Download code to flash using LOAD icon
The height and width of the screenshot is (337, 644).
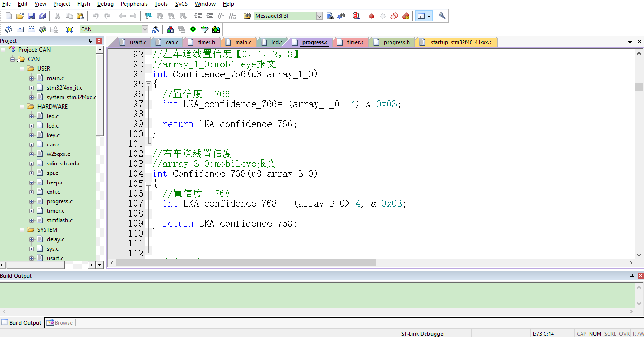pos(69,29)
